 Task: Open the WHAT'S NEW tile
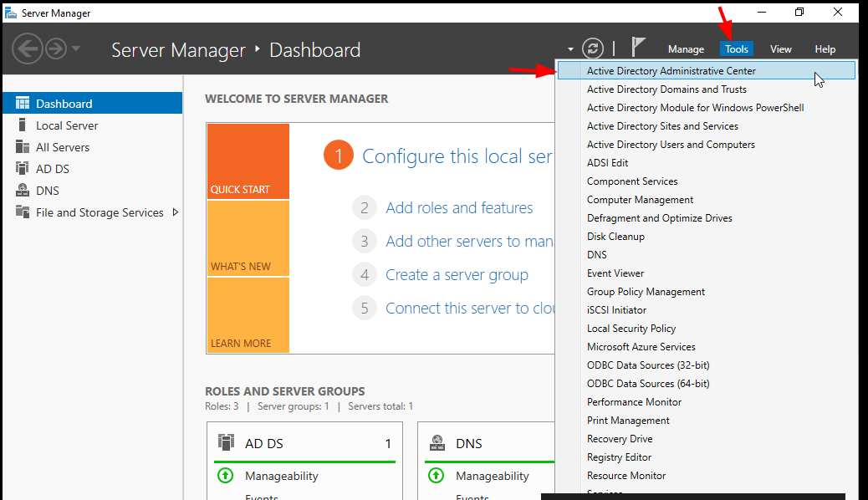pyautogui.click(x=248, y=238)
